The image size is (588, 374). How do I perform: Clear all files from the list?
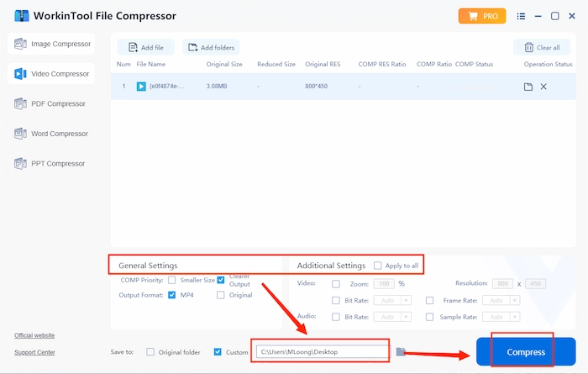click(542, 48)
